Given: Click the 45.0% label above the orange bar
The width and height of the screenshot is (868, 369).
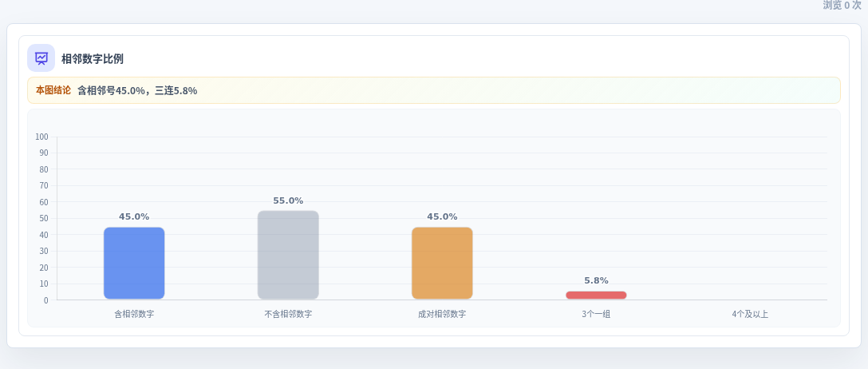Looking at the screenshot, I should tap(442, 216).
